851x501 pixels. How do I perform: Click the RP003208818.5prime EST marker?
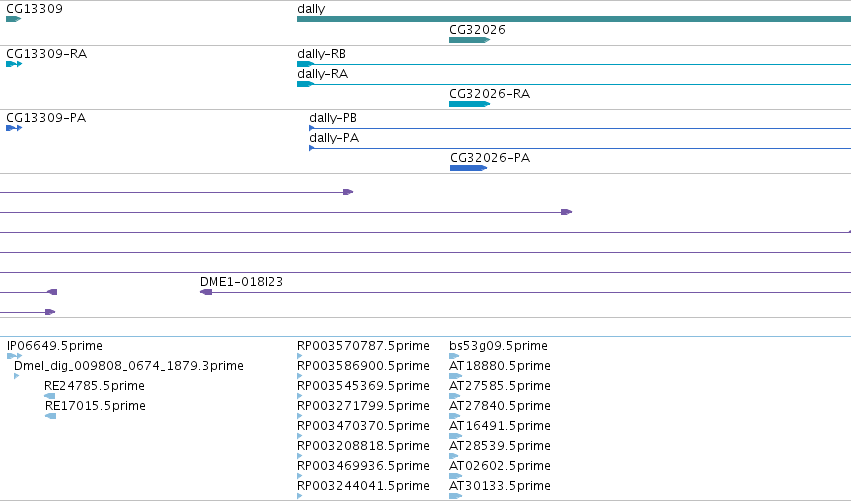pos(300,456)
